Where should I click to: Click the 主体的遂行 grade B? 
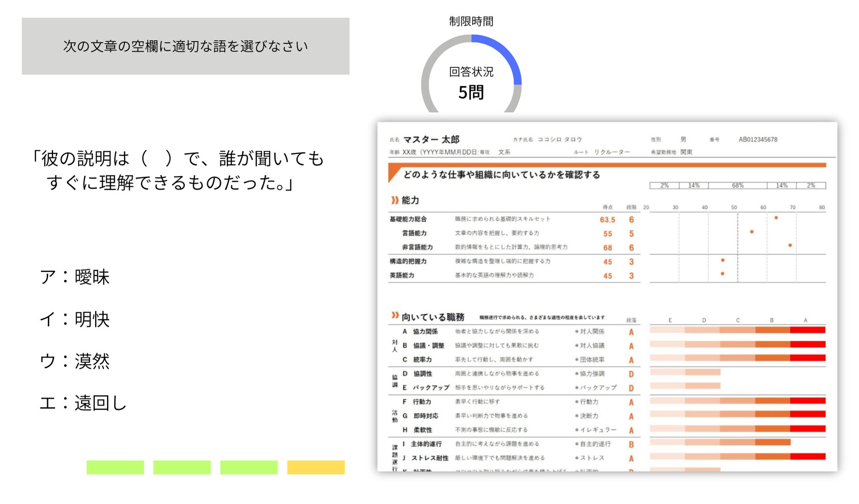[x=631, y=444]
